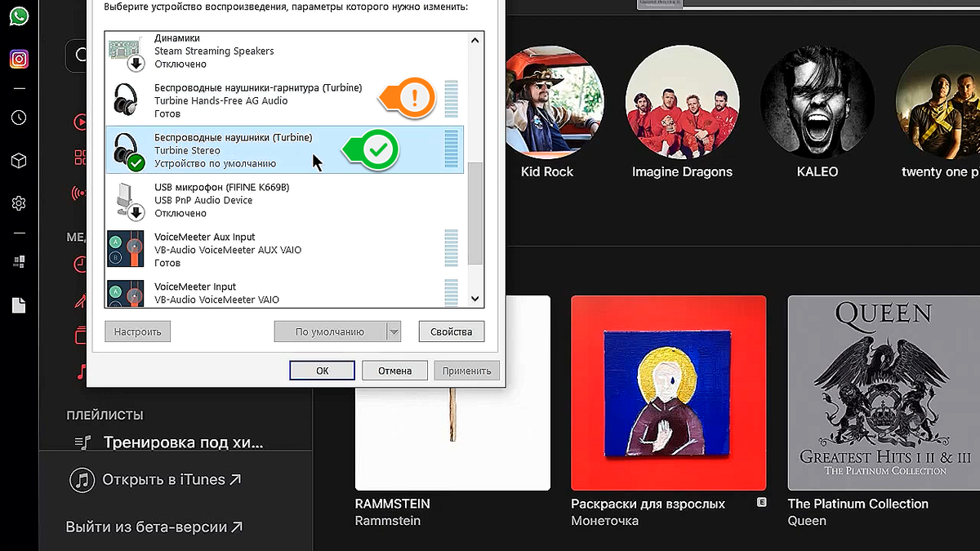Click the Queen artist link under album
980x551 pixels.
[807, 521]
